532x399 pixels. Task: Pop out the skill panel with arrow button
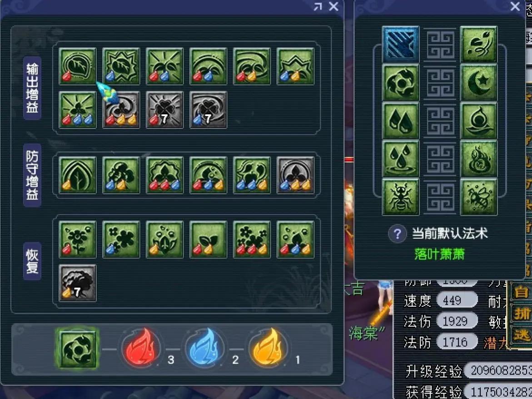click(318, 6)
